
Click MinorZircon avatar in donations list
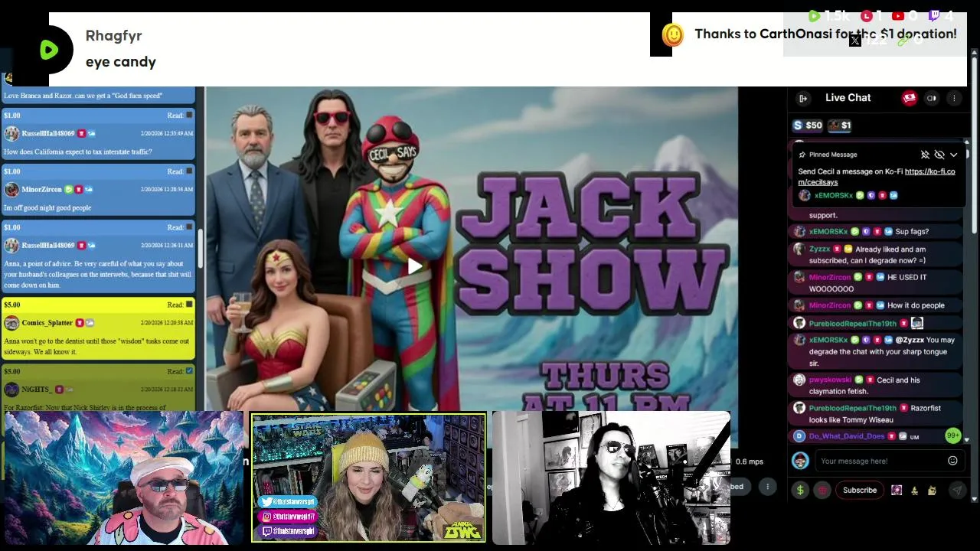[11, 189]
